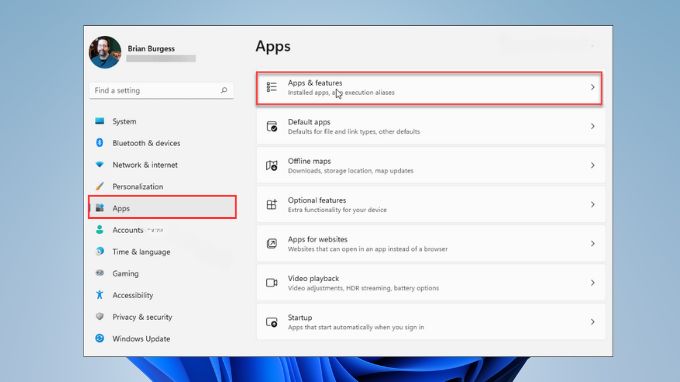The width and height of the screenshot is (680, 382).
Task: Click the Default apps icon
Action: tap(271, 126)
